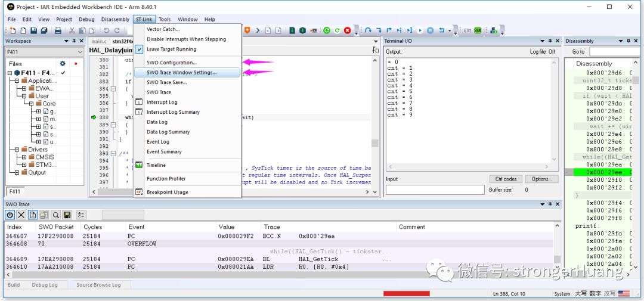Click the Step Over debug icon

click(x=368, y=30)
